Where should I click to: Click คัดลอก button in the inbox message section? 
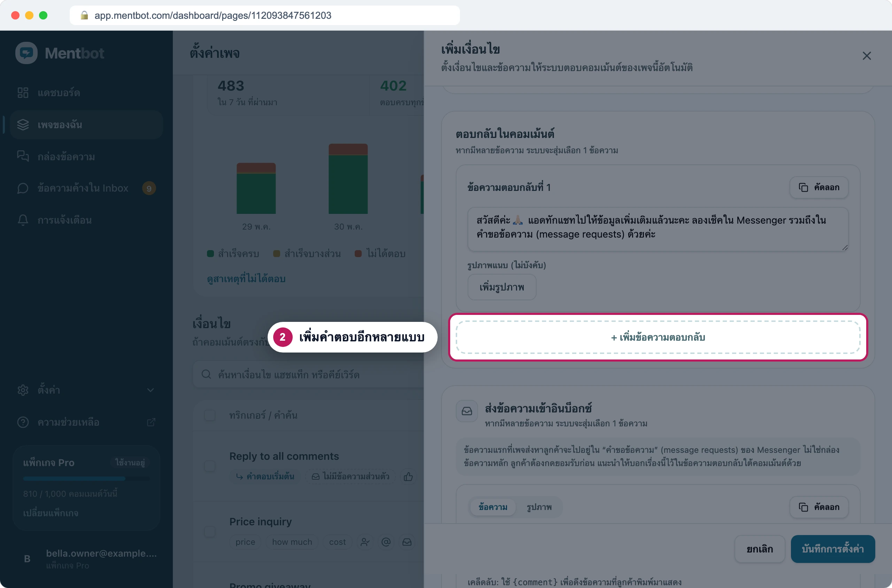coord(819,507)
